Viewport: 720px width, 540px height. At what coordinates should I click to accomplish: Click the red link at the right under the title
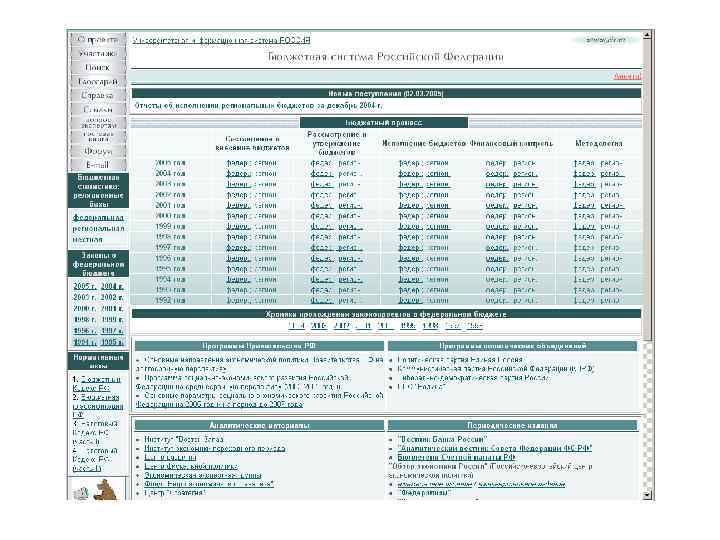(627, 76)
